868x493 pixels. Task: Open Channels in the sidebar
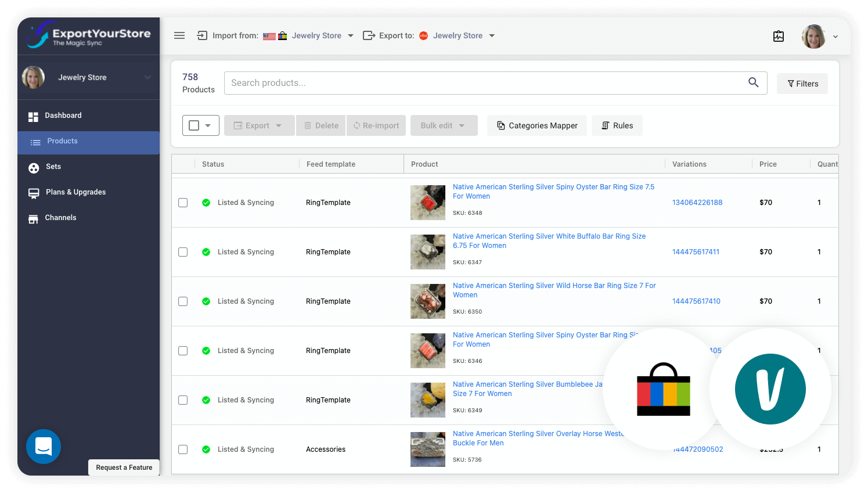point(88,218)
